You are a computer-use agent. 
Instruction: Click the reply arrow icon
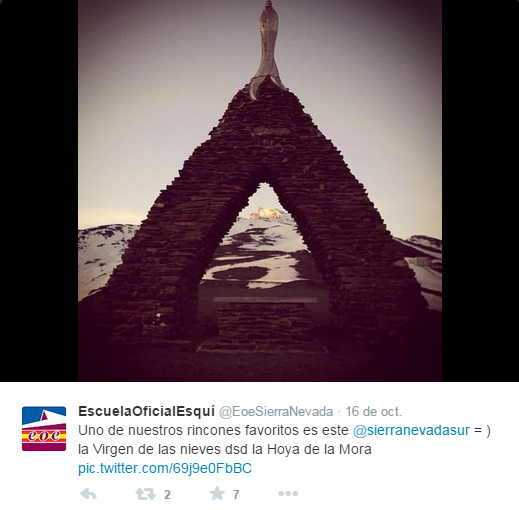click(88, 494)
